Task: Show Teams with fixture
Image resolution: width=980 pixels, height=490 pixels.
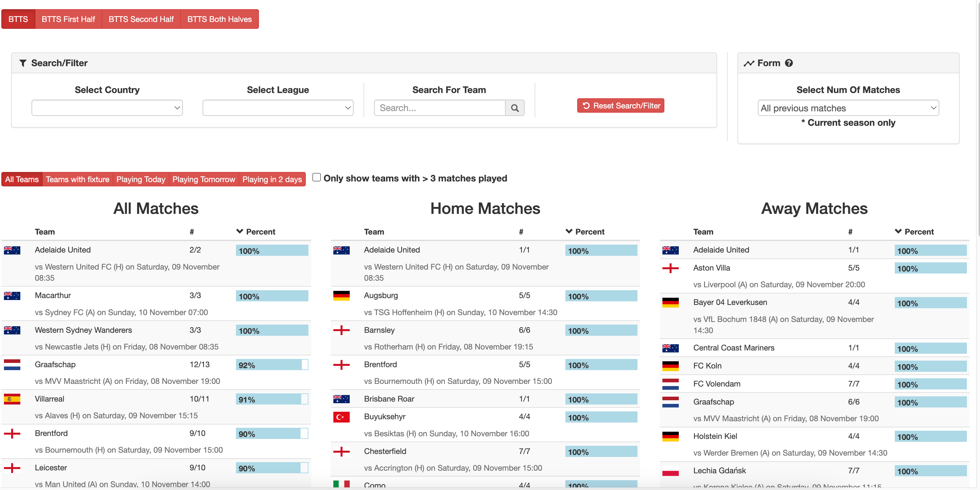Action: [x=78, y=179]
